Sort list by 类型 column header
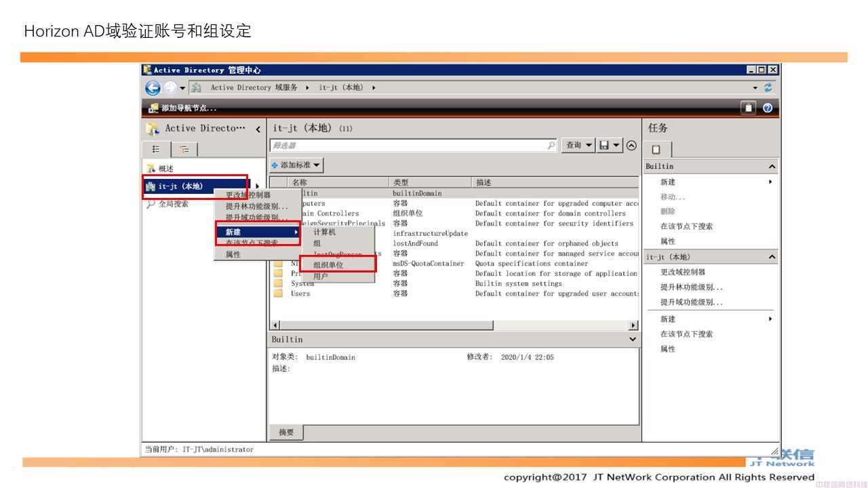 [x=431, y=182]
